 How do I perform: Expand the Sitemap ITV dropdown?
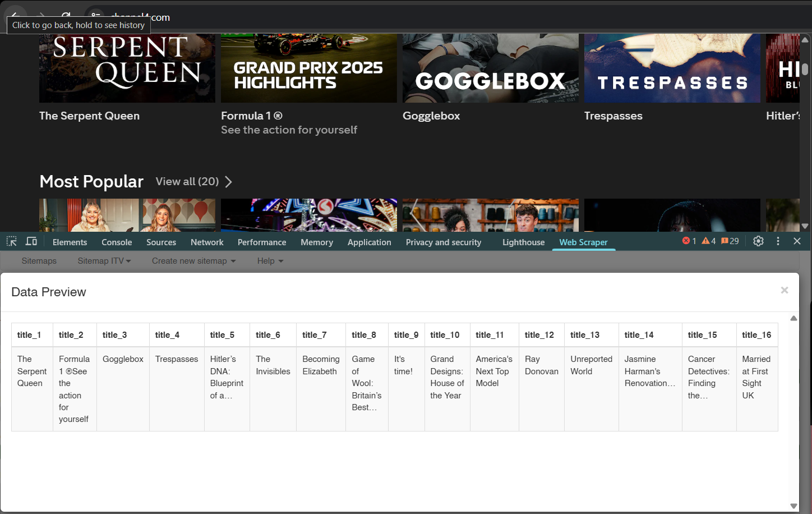click(x=104, y=261)
